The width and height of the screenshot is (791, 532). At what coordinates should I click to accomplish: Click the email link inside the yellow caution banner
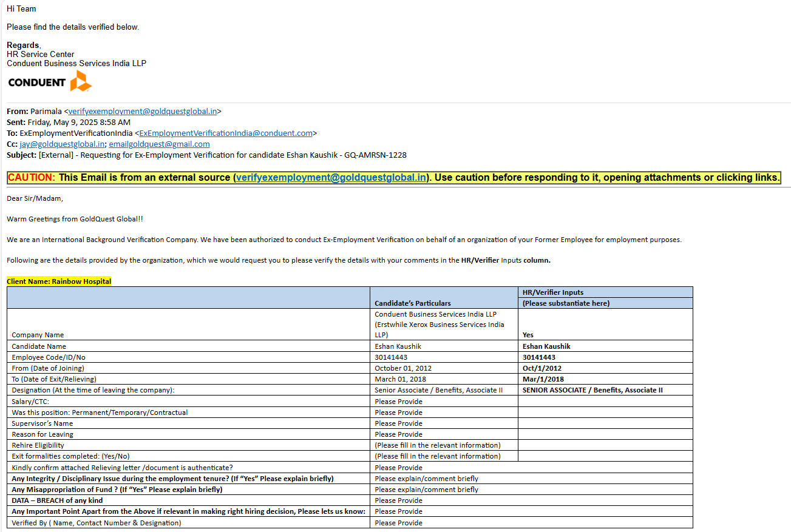330,178
